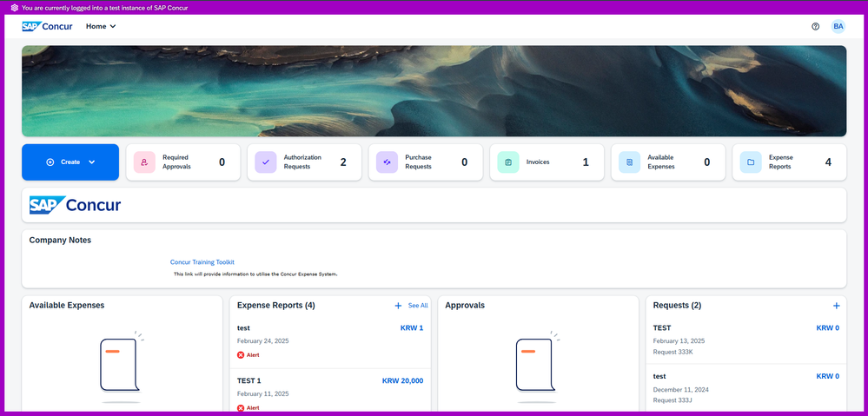This screenshot has height=416, width=868.
Task: Click the Required Approvals pink icon
Action: pyautogui.click(x=144, y=162)
